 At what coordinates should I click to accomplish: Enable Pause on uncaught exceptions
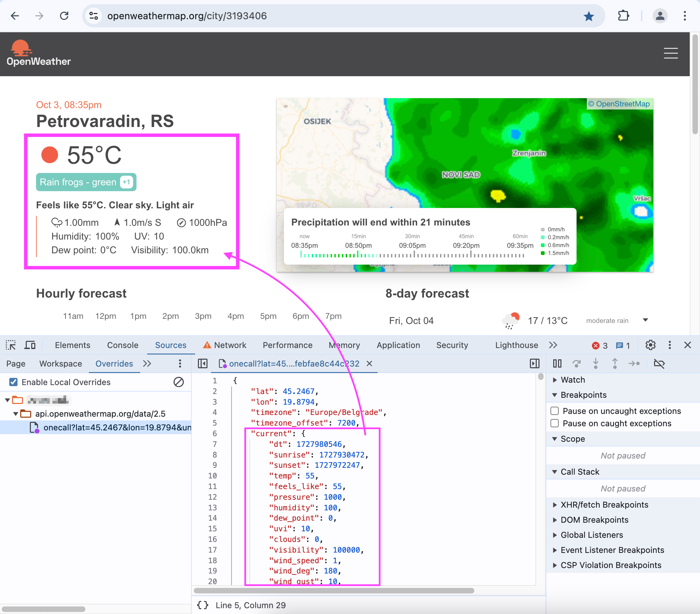tap(555, 411)
